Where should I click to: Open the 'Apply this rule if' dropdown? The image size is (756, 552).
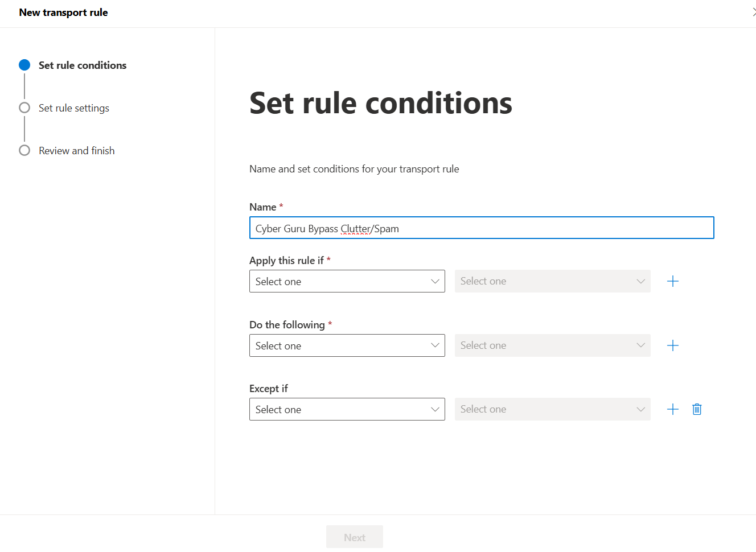pyautogui.click(x=347, y=281)
